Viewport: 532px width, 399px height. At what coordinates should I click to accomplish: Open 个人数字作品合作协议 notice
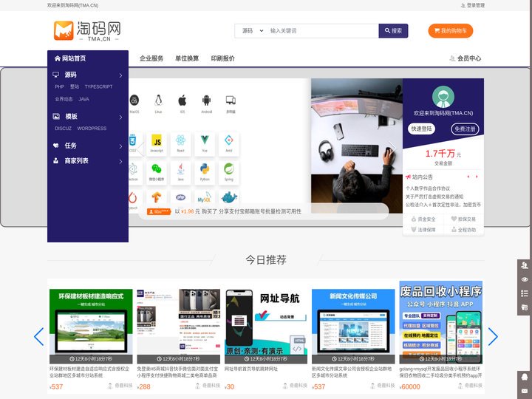click(428, 188)
